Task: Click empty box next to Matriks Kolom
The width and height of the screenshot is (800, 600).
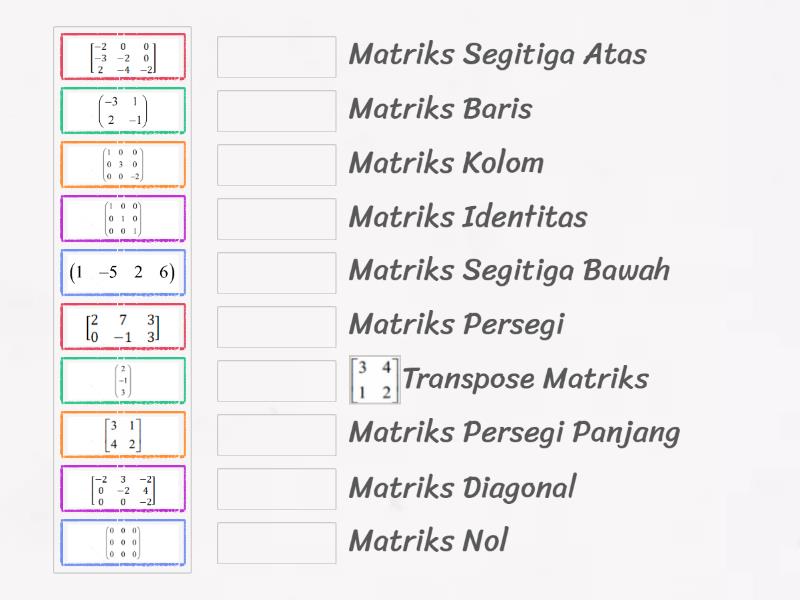Action: tap(277, 165)
